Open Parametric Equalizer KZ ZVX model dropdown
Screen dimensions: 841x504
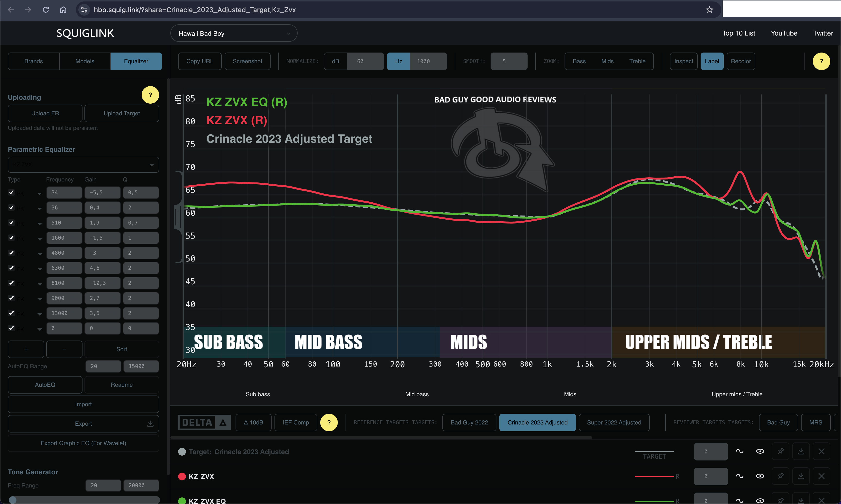pos(83,165)
